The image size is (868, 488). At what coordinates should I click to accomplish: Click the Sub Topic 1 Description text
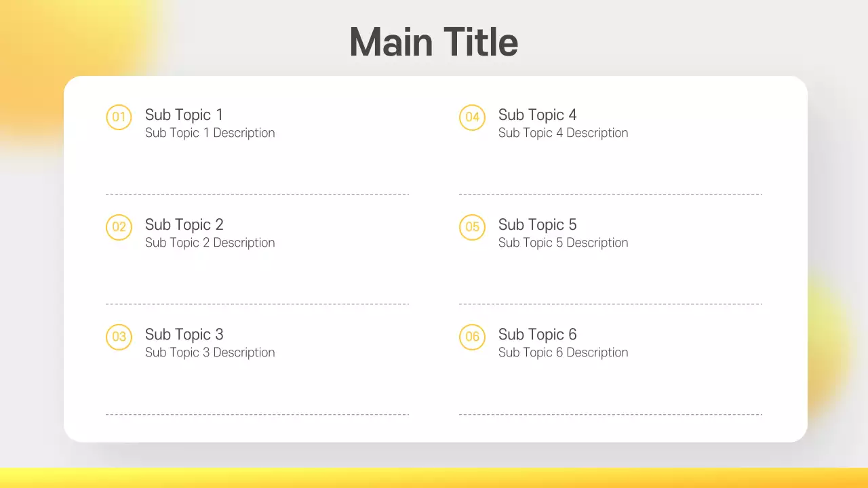pyautogui.click(x=210, y=133)
